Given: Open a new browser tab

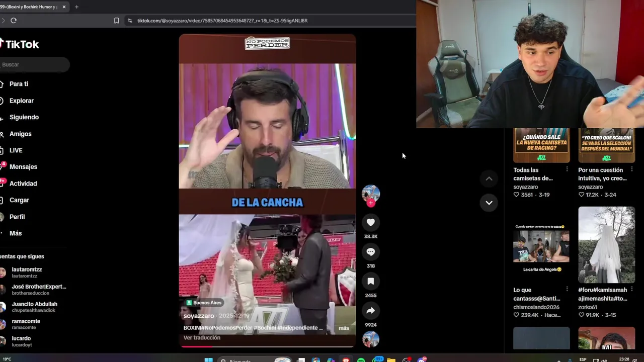Looking at the screenshot, I should pos(76,7).
